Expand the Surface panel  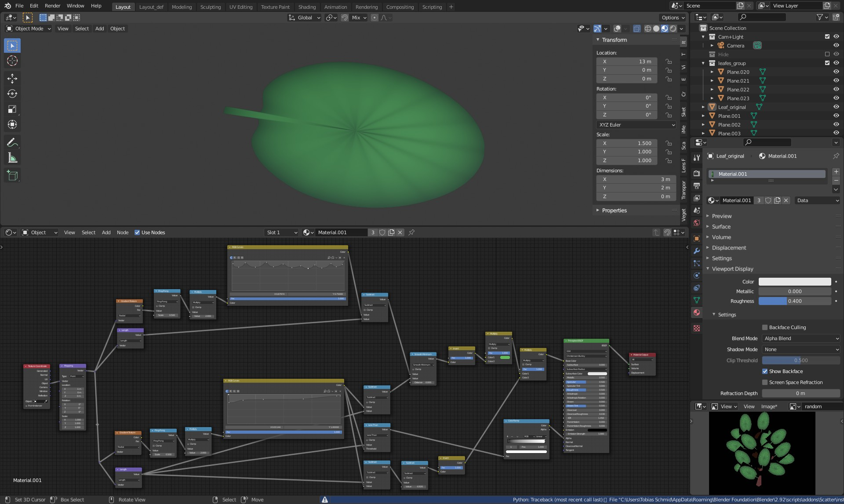coord(721,227)
